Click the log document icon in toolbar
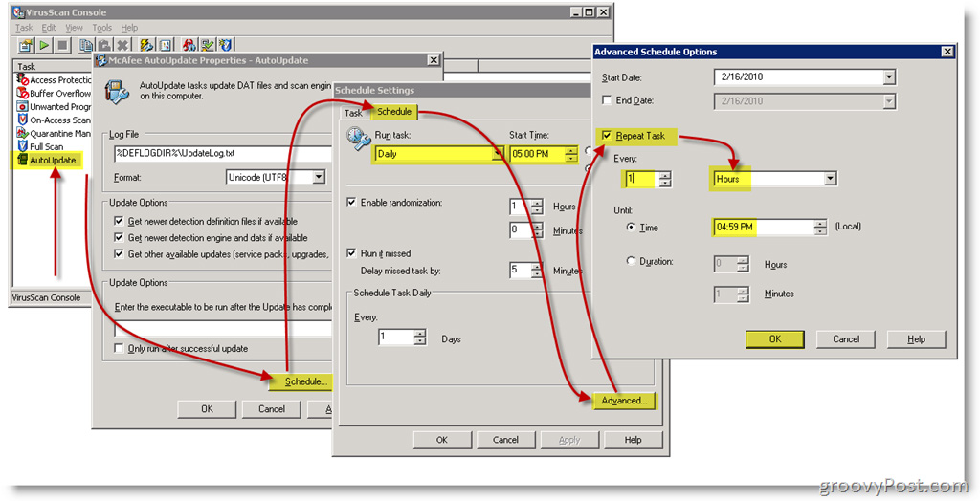Image resolution: width=980 pixels, height=501 pixels. (x=166, y=45)
